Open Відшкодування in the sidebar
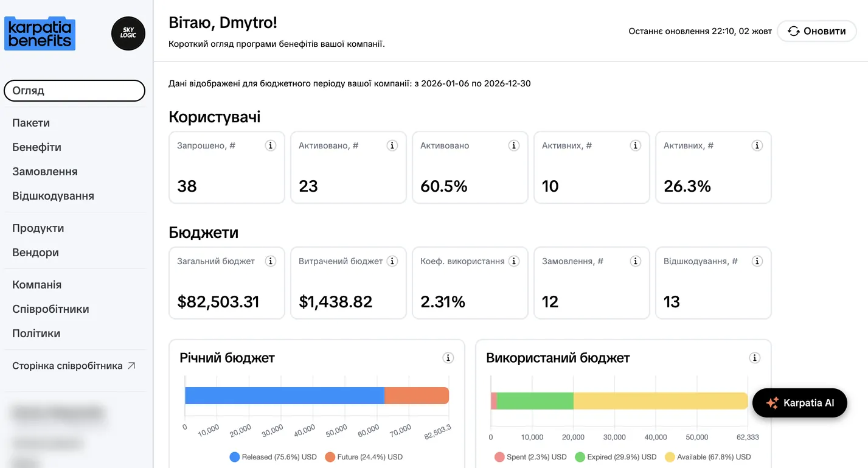Screen dimensions: 868x468 [x=53, y=196]
